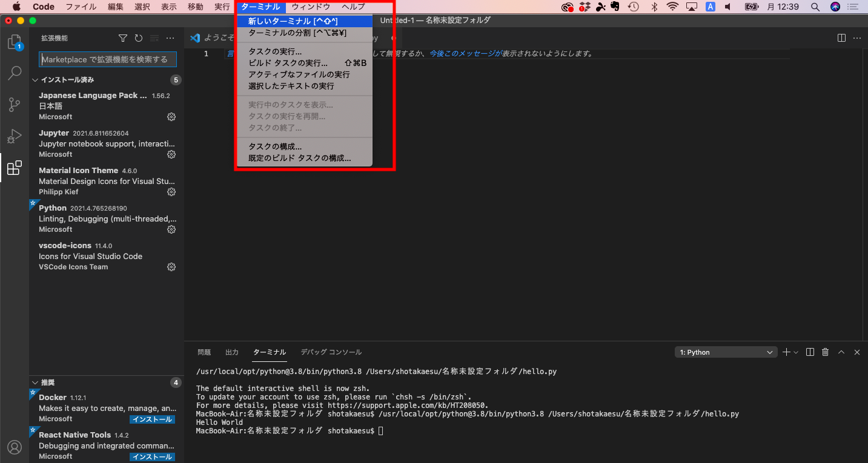This screenshot has width=868, height=463.
Task: Click the 今後このメッセージが link in editor
Action: tap(466, 54)
